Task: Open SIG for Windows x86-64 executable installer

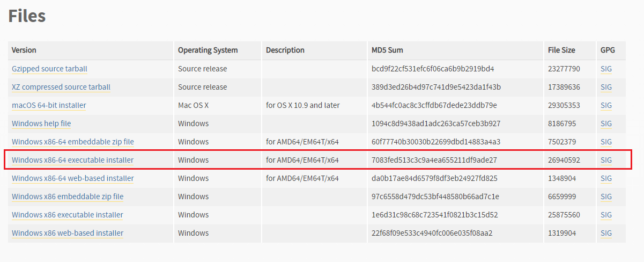Action: (606, 160)
